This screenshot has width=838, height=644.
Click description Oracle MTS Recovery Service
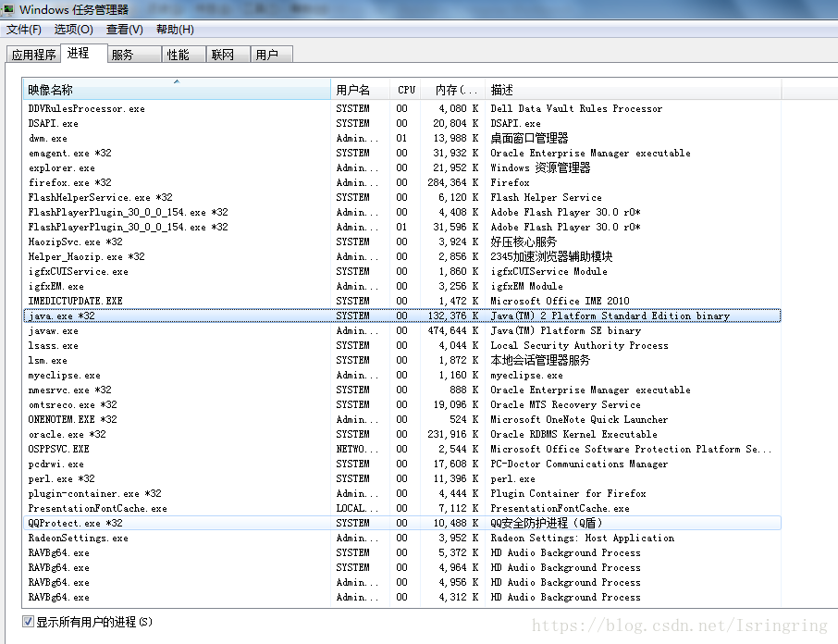click(x=565, y=404)
